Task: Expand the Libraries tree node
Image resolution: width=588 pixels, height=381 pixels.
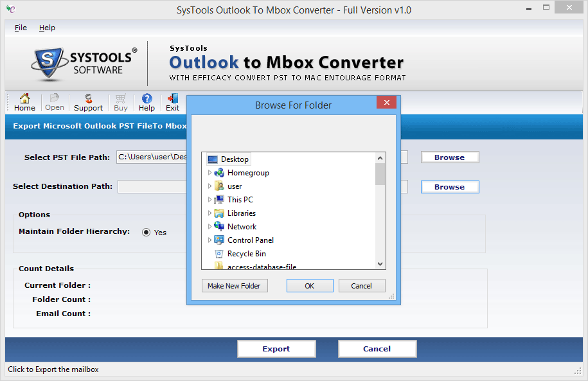Action: coord(209,213)
